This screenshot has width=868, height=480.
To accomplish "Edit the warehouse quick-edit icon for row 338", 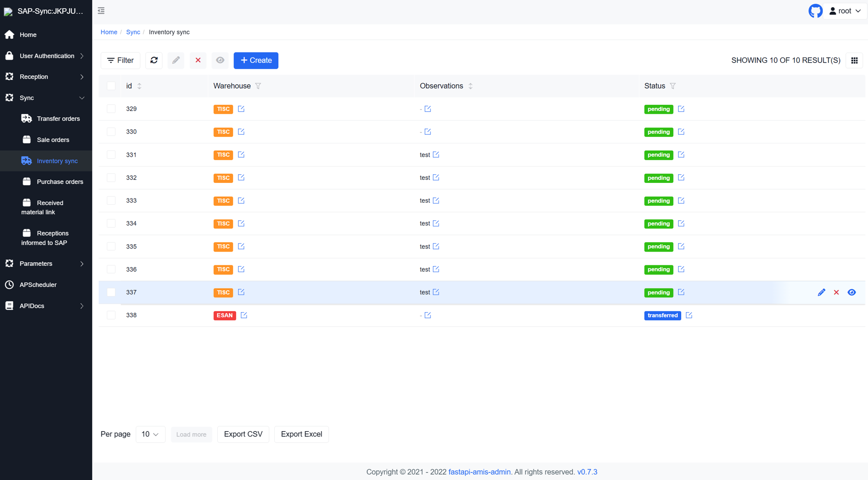I will [244, 315].
